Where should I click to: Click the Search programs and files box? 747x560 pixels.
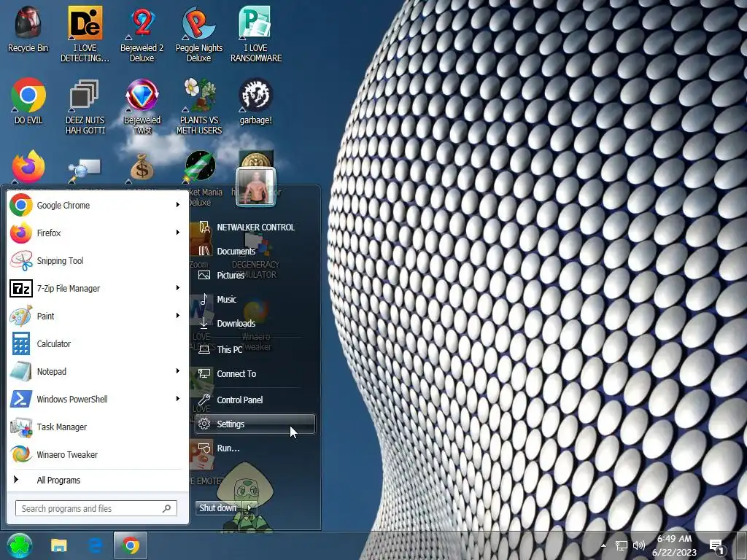click(x=96, y=508)
